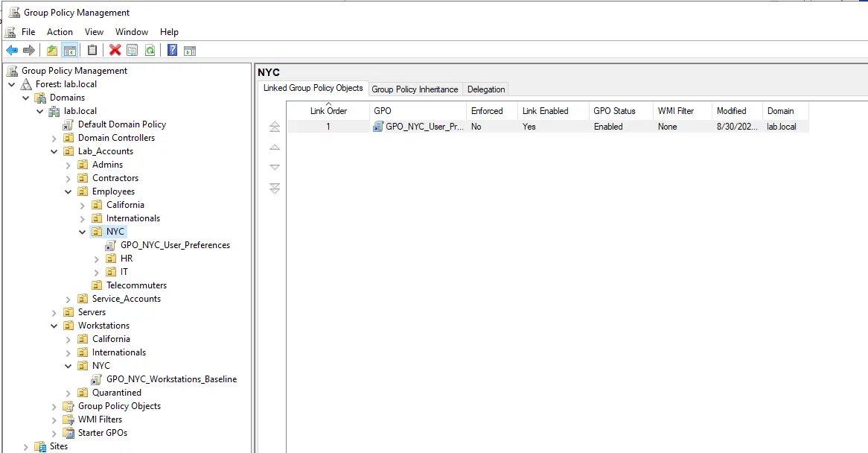Click the Default Domain Policy GPO icon
Screen dimensions: 868x453
[68, 124]
